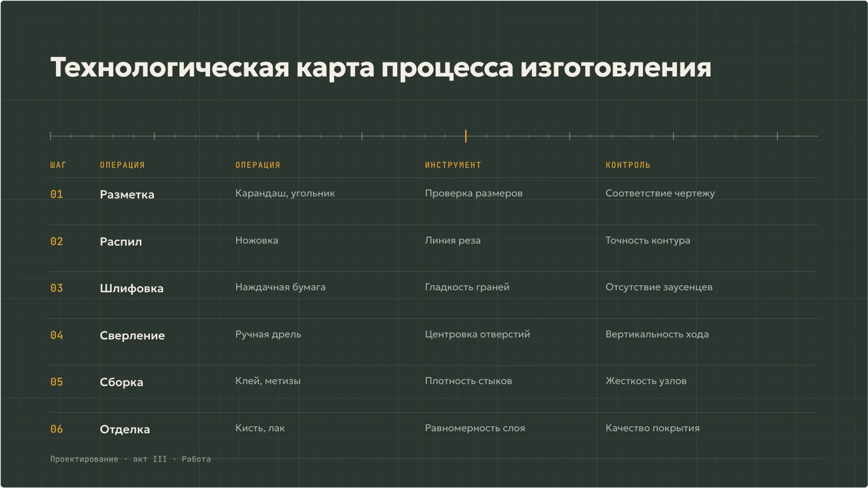The width and height of the screenshot is (868, 488).
Task: Click the title 'Технологическая карта процесса изготовления'
Action: pos(381,68)
